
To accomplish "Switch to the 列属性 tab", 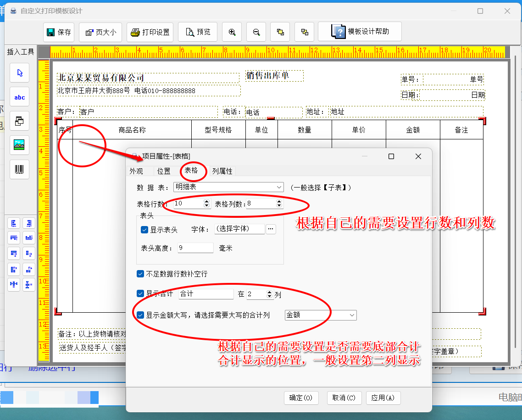I will (222, 171).
